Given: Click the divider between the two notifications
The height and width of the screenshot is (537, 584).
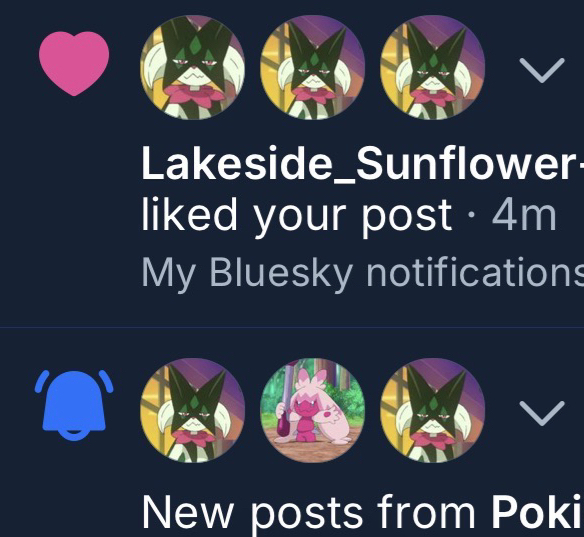Looking at the screenshot, I should click(x=292, y=327).
